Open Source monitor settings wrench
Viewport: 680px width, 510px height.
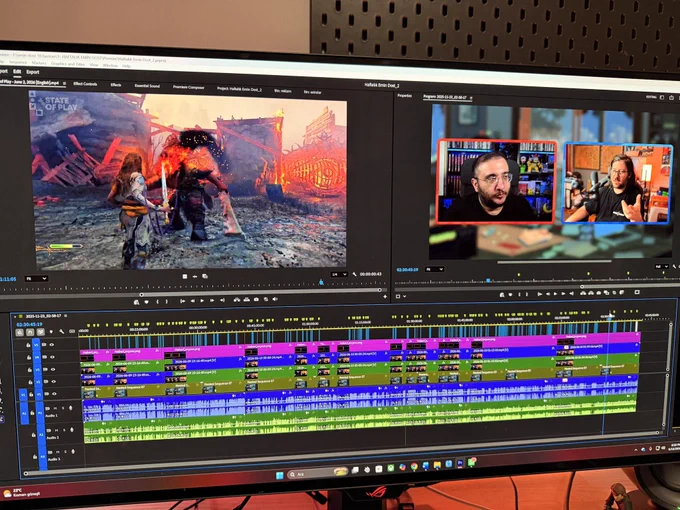point(354,275)
